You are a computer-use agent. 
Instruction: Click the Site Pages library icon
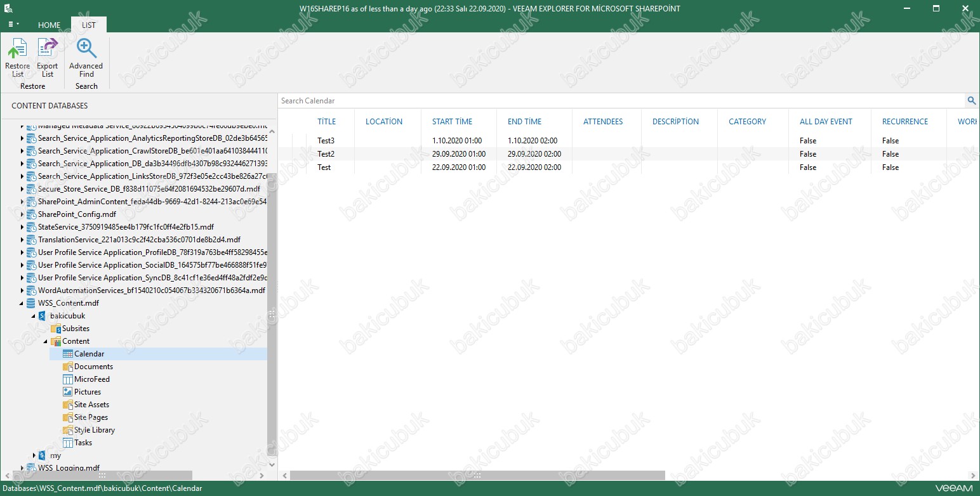pos(68,417)
